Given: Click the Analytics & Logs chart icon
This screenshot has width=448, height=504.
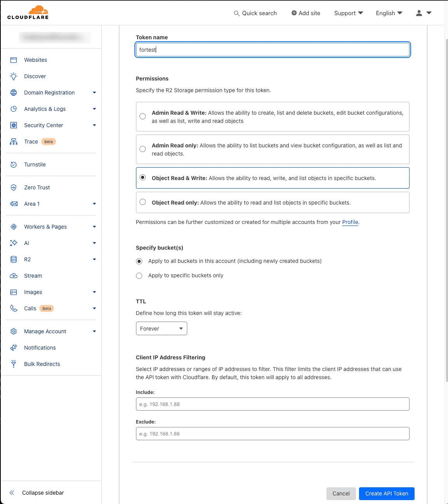Looking at the screenshot, I should (14, 109).
